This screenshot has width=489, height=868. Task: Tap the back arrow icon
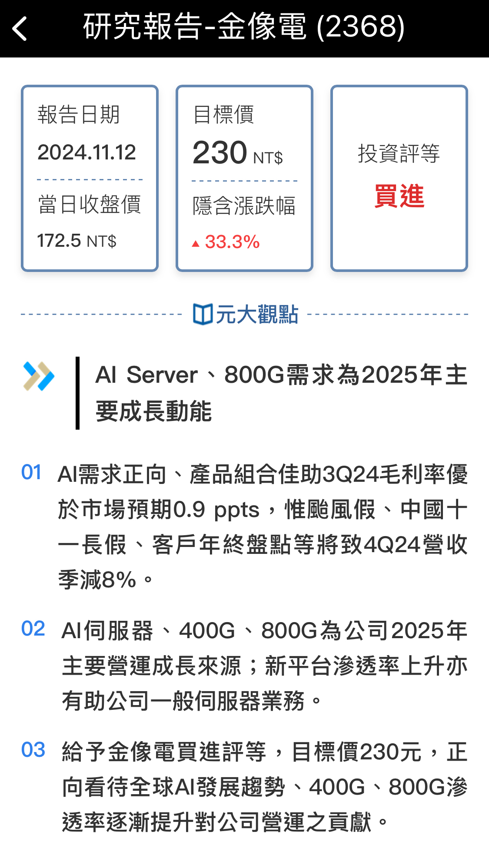tap(20, 29)
